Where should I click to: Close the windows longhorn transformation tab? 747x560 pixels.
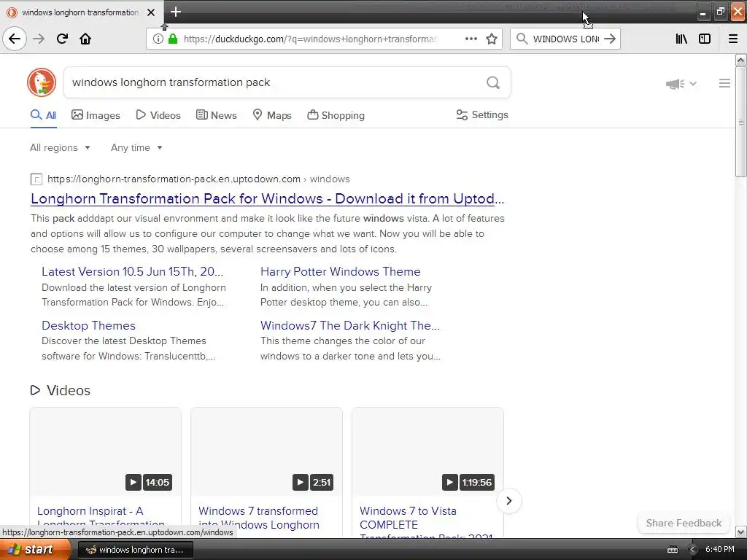(151, 12)
